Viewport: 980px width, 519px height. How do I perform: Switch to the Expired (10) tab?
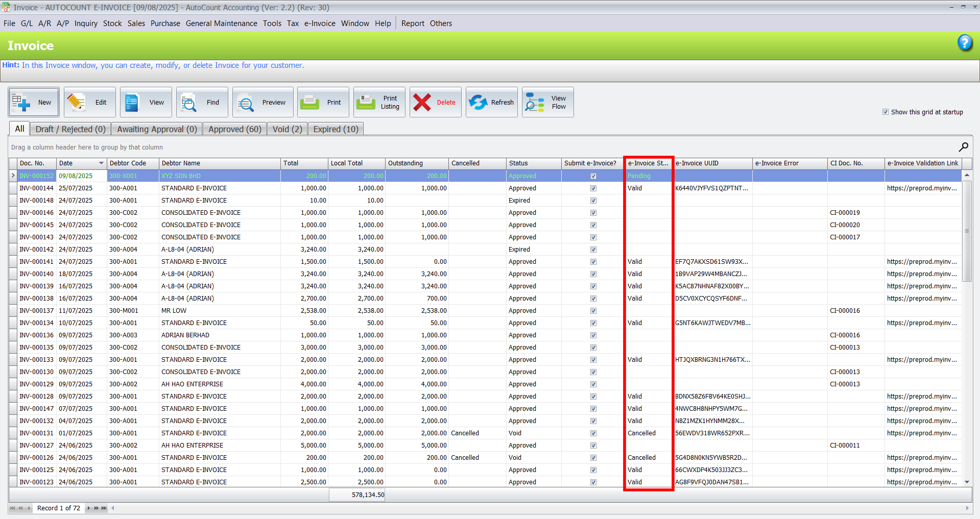(336, 129)
